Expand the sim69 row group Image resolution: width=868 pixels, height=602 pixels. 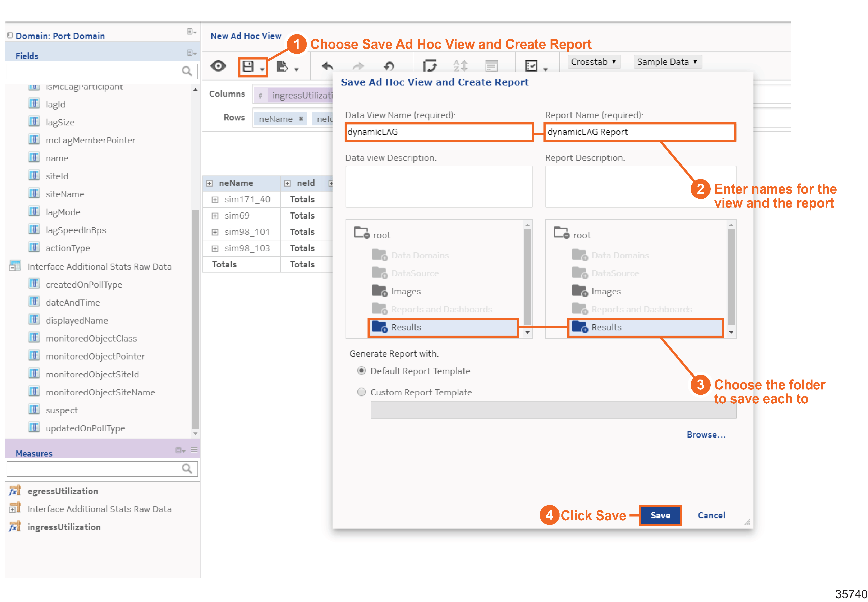tap(215, 216)
